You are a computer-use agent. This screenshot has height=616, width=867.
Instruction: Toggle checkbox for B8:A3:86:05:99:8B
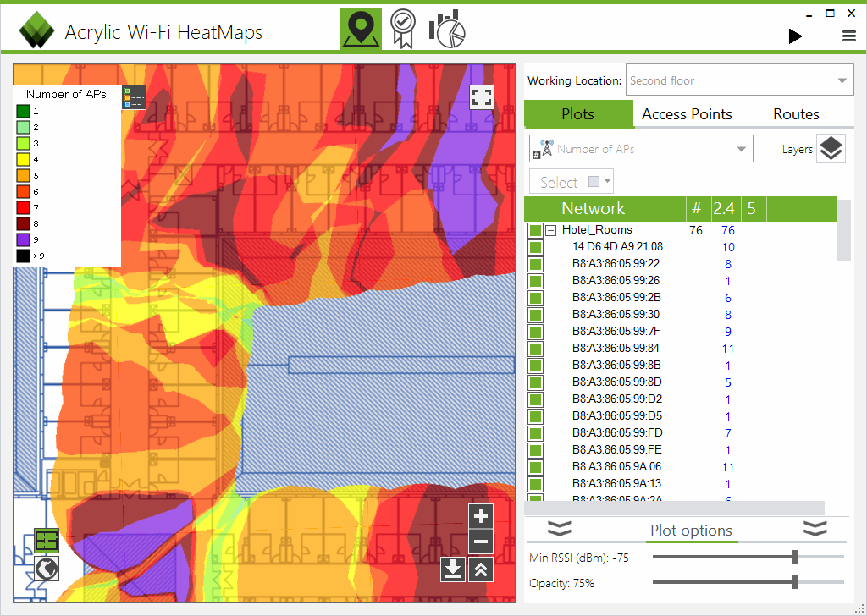(x=535, y=366)
